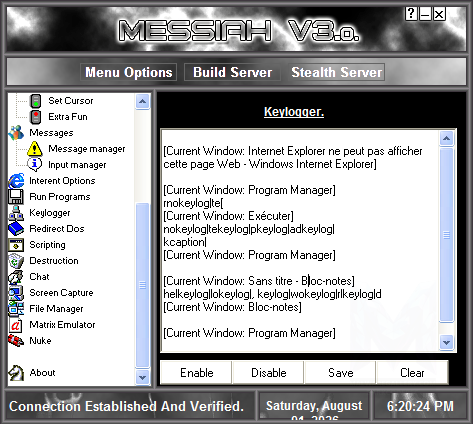This screenshot has width=473, height=424.
Task: Select Extra Fun in the tree
Action: click(68, 117)
